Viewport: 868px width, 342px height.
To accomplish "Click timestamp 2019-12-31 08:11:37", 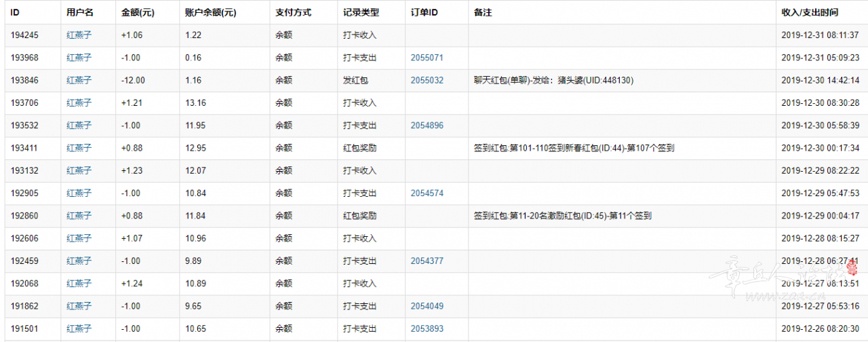I will click(x=821, y=35).
